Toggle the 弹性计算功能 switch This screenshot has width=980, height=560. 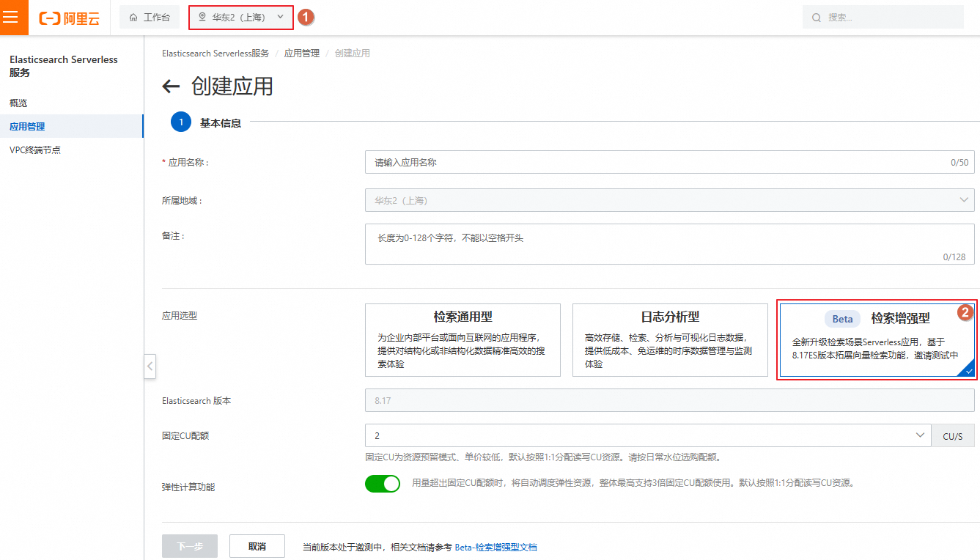pos(383,483)
